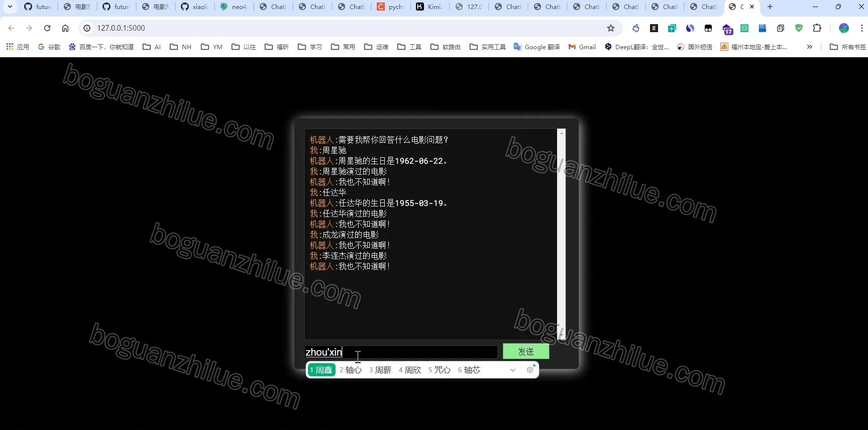Expand more IME candidate words
Image resolution: width=868 pixels, height=430 pixels.
[512, 370]
